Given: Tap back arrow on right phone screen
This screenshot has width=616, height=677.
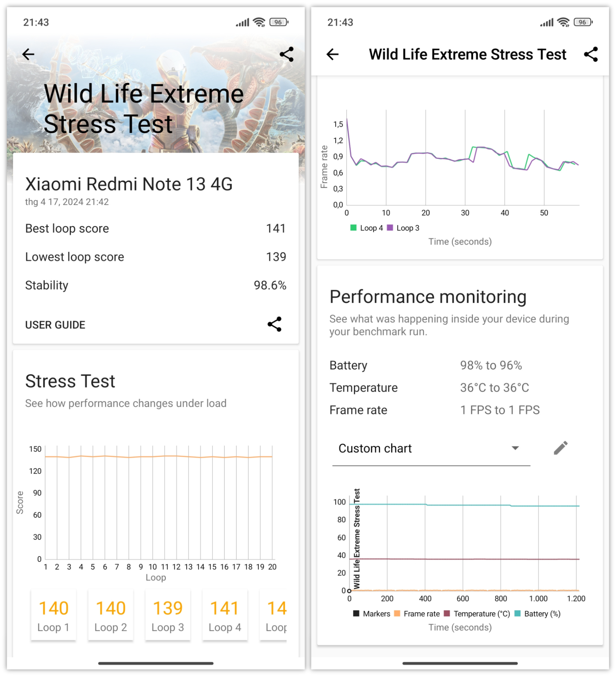Looking at the screenshot, I should (x=333, y=54).
